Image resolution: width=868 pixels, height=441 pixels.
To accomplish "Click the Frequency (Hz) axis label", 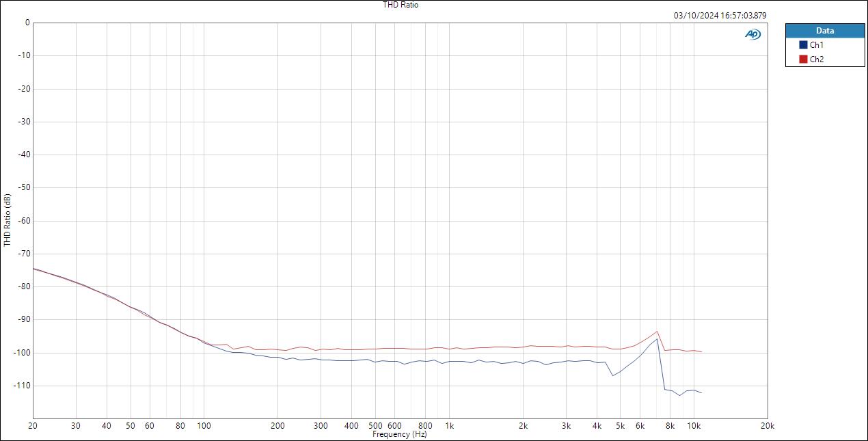I will coord(399,433).
